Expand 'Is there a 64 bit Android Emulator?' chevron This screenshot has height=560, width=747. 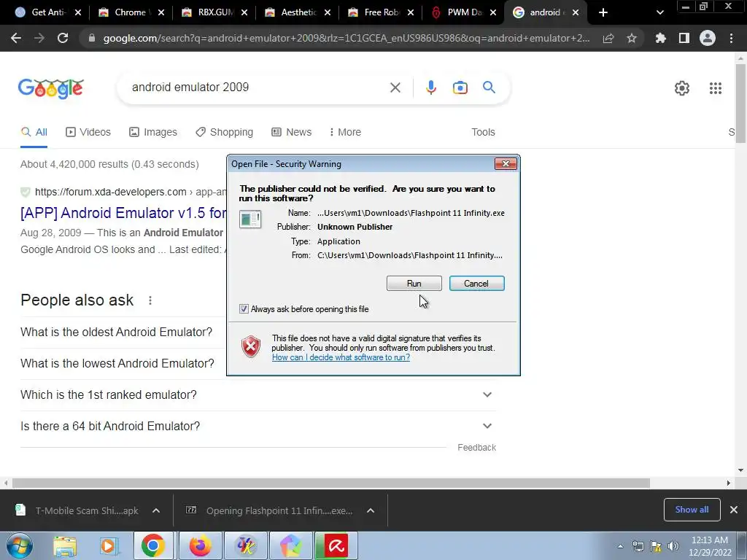[487, 426]
